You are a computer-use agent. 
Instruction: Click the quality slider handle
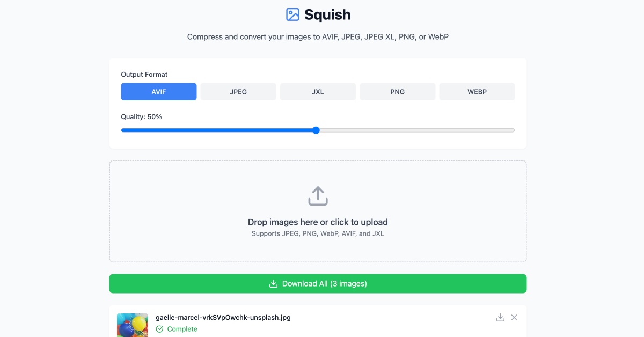(x=316, y=130)
